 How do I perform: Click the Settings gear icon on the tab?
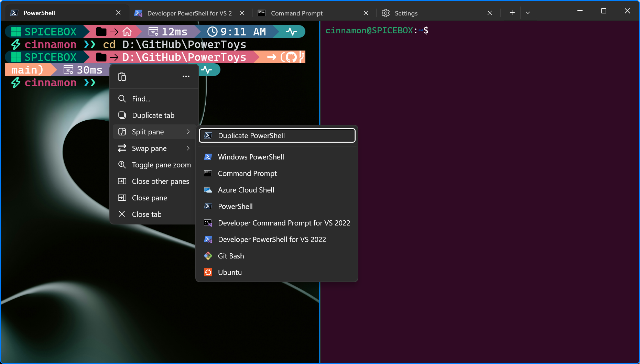click(x=386, y=13)
